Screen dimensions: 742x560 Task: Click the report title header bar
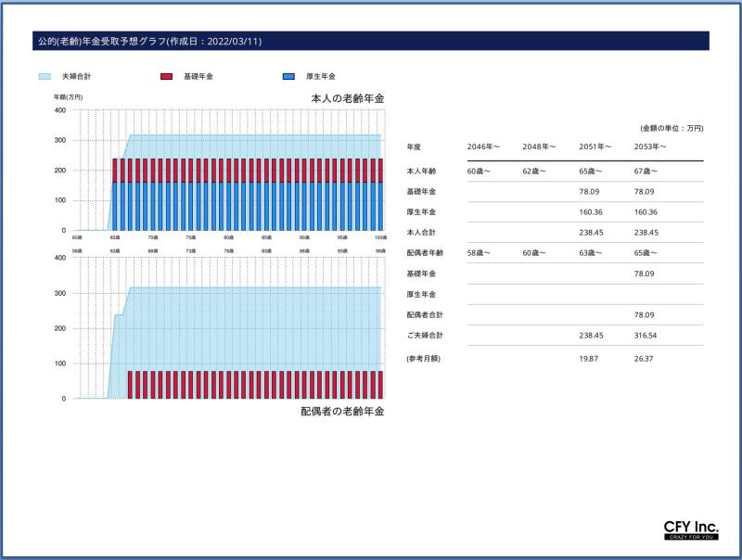(x=370, y=41)
